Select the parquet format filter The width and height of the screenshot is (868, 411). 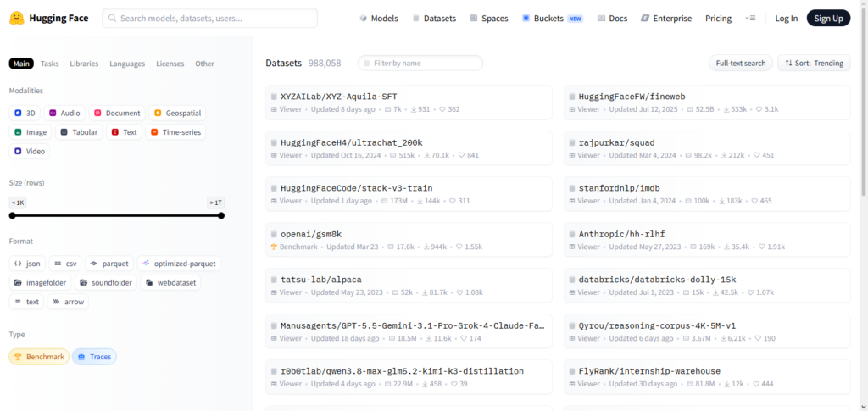[109, 264]
